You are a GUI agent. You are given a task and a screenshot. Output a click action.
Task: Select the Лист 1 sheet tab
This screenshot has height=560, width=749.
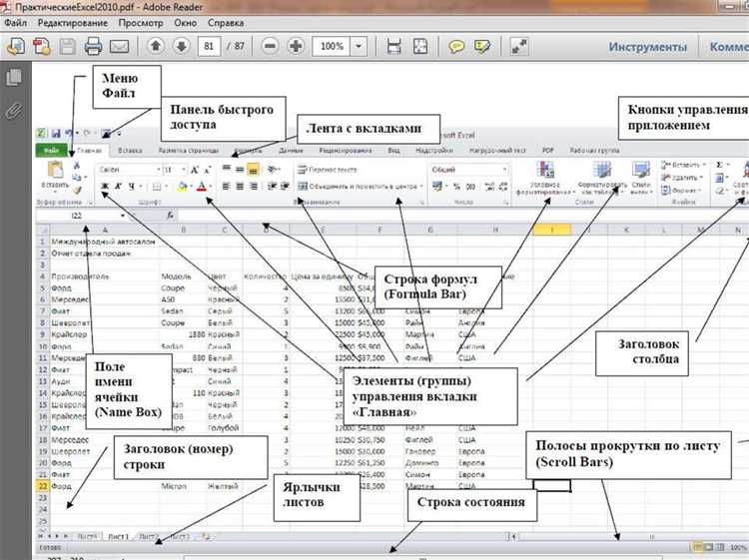118,537
